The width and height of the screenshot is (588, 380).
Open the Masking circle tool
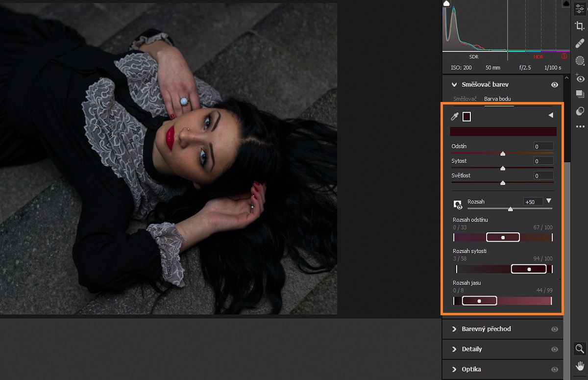point(580,61)
